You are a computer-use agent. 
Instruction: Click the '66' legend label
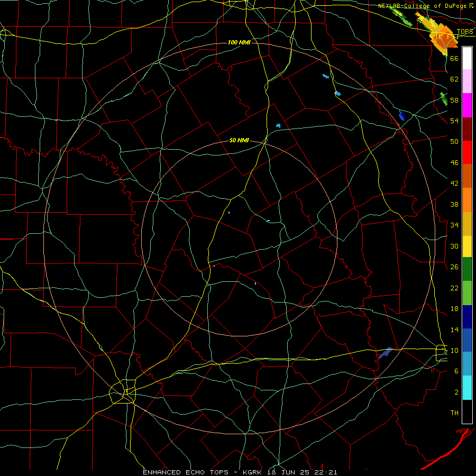coord(454,59)
